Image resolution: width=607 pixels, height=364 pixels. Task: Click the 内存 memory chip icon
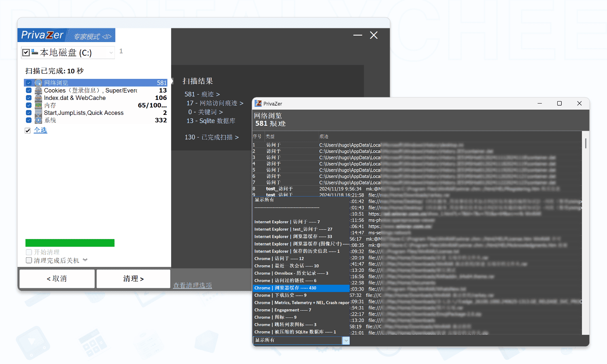[38, 105]
